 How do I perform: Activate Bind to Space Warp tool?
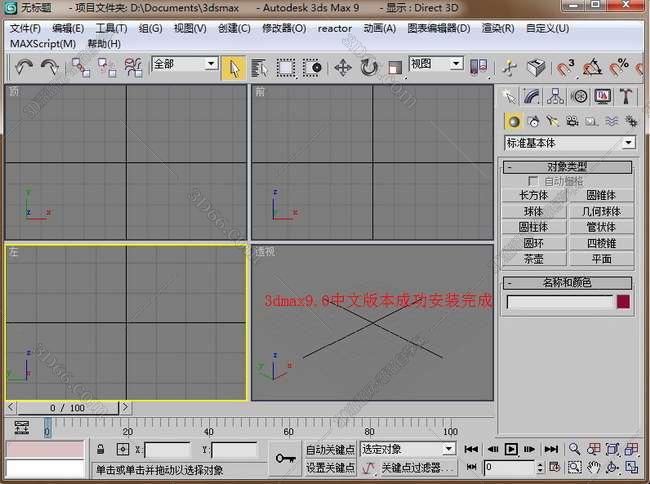pos(133,67)
